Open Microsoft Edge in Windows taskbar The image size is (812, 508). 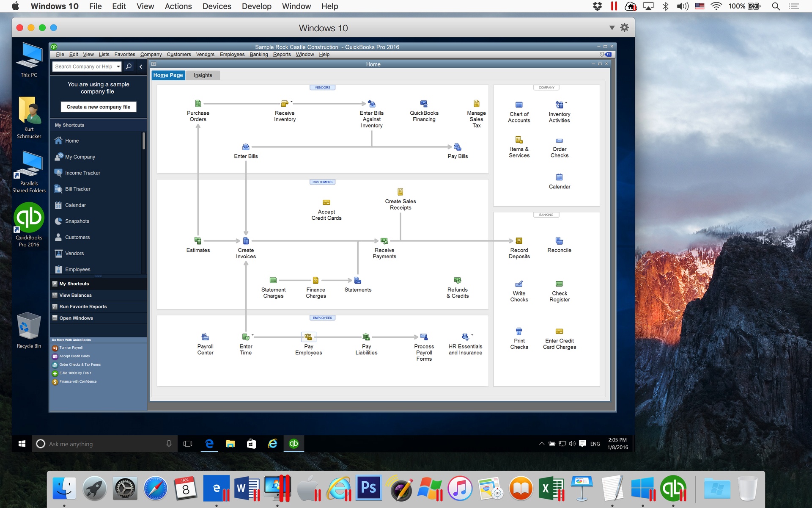point(209,444)
